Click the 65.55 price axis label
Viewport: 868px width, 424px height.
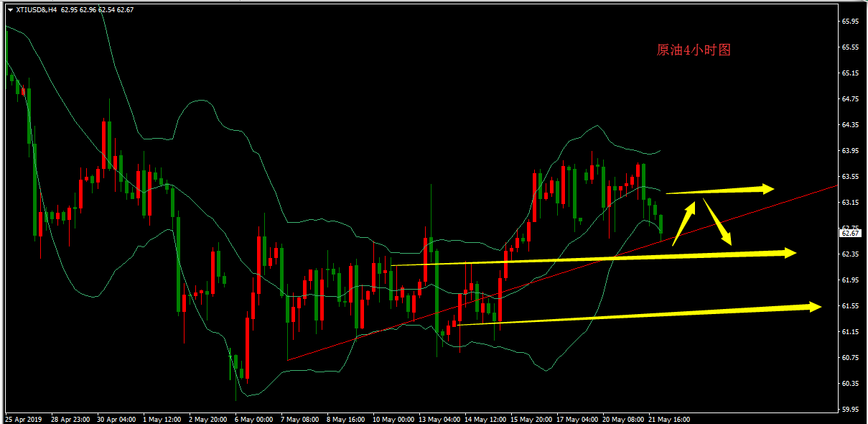850,47
